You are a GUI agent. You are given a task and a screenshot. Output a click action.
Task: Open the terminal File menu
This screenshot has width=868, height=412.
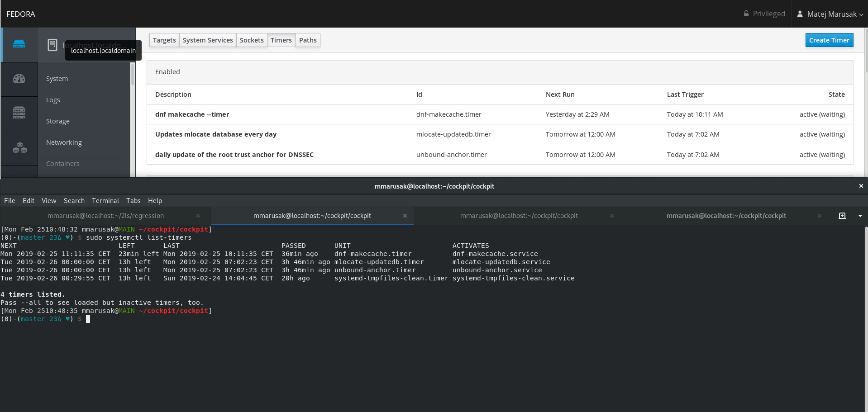pos(10,201)
